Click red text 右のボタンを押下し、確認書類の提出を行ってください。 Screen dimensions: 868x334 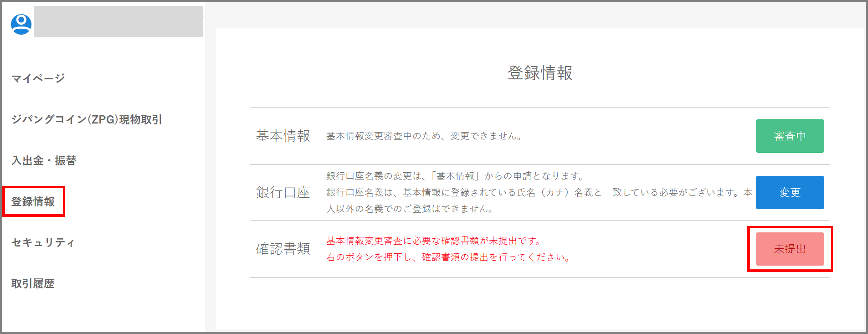[448, 257]
